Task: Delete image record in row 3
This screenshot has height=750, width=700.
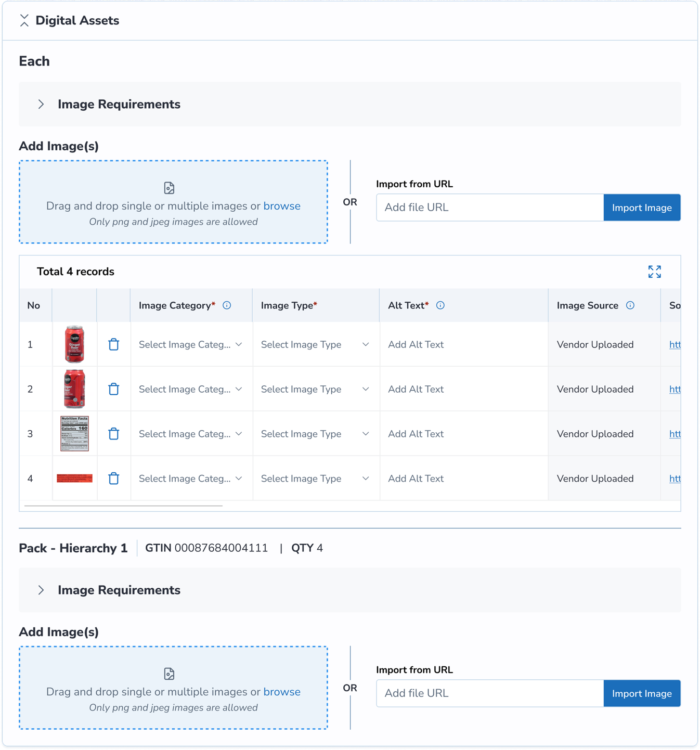Action: coord(114,434)
